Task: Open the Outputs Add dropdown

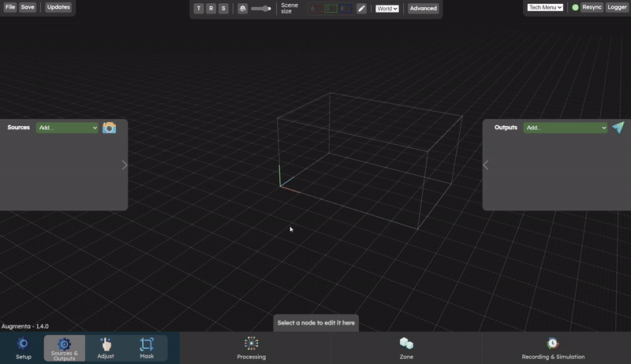Action: click(565, 128)
